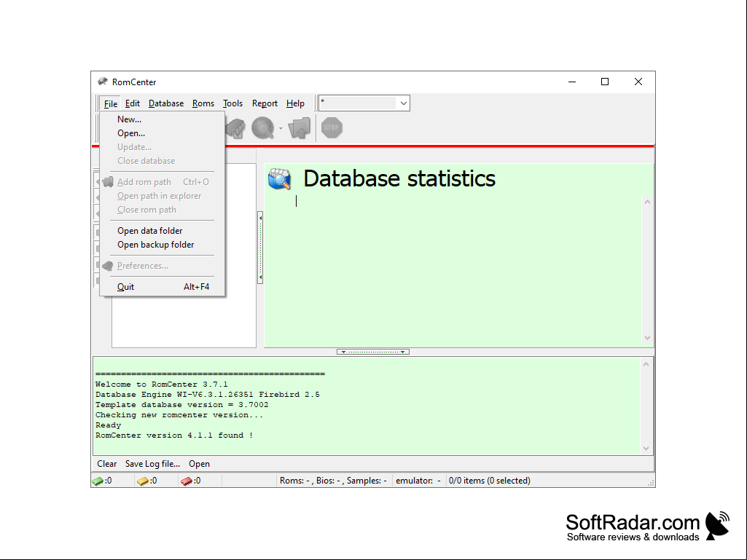
Task: Click the log line 'Template database version = 3.7002'
Action: pos(181,405)
